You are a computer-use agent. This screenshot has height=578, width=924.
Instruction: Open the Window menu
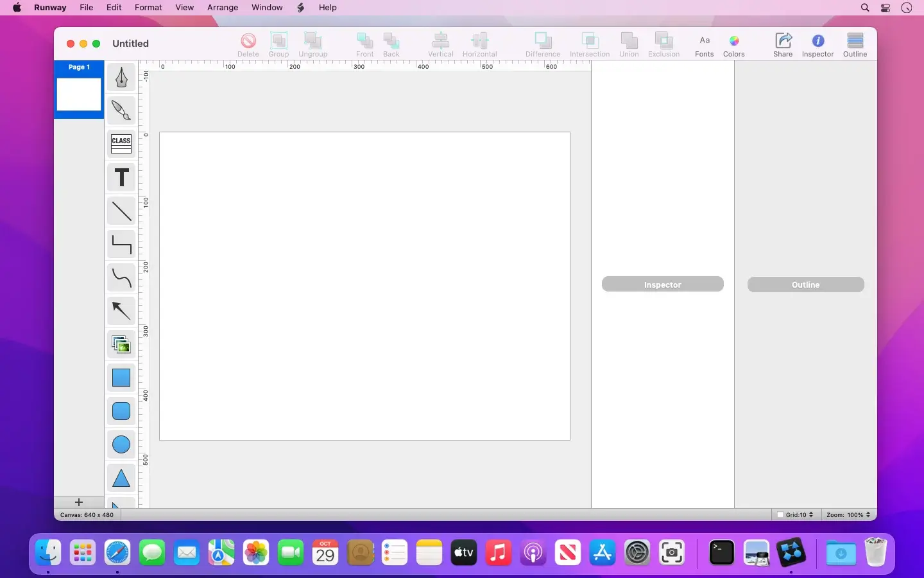pos(267,8)
